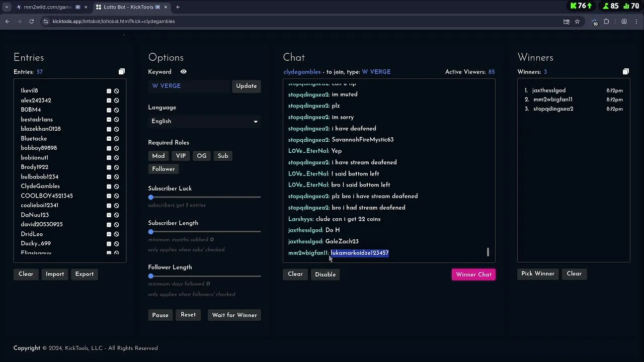Open the browser extensions puzzle icon
The width and height of the screenshot is (644, 362).
(606, 22)
